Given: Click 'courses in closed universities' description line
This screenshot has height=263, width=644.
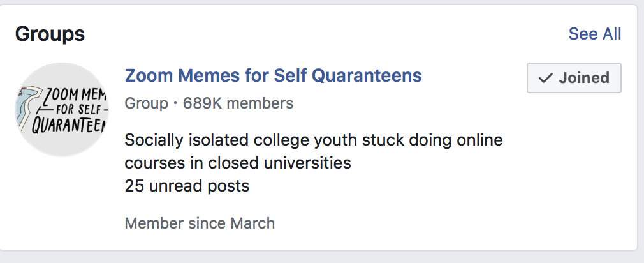Looking at the screenshot, I should pyautogui.click(x=238, y=163).
